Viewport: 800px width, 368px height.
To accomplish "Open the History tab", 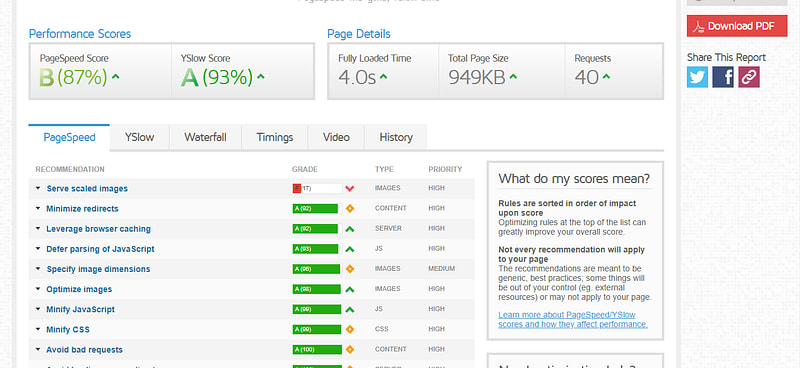I will tap(396, 137).
